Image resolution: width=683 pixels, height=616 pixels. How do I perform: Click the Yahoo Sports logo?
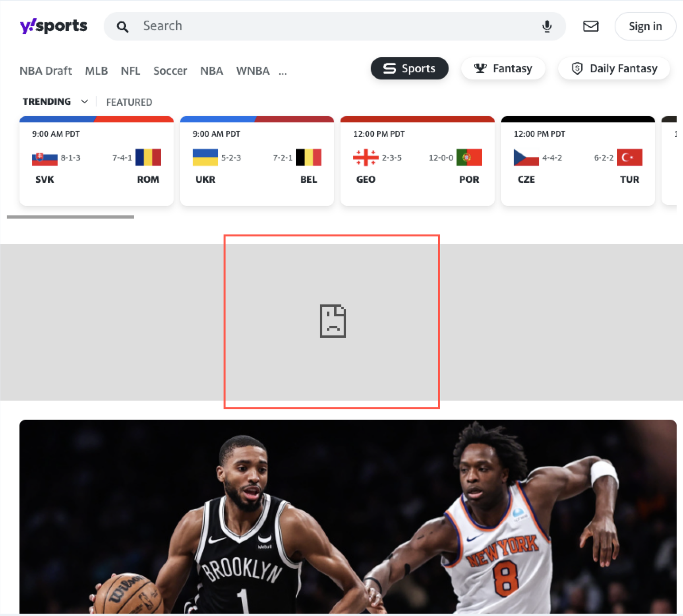pyautogui.click(x=54, y=26)
